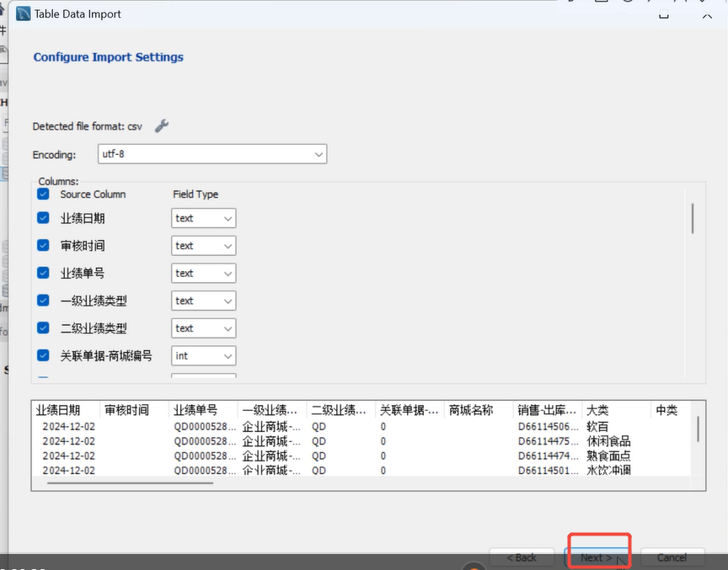Toggle the 一级业绩类型 column checkbox
This screenshot has width=728, height=570.
(x=44, y=301)
